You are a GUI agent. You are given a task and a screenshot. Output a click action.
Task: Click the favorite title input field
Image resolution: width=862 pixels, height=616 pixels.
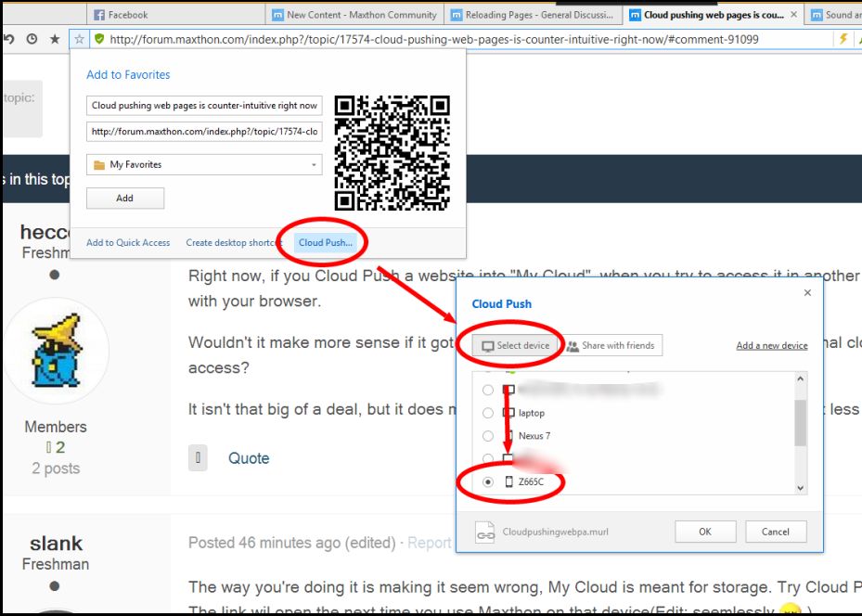pos(204,106)
